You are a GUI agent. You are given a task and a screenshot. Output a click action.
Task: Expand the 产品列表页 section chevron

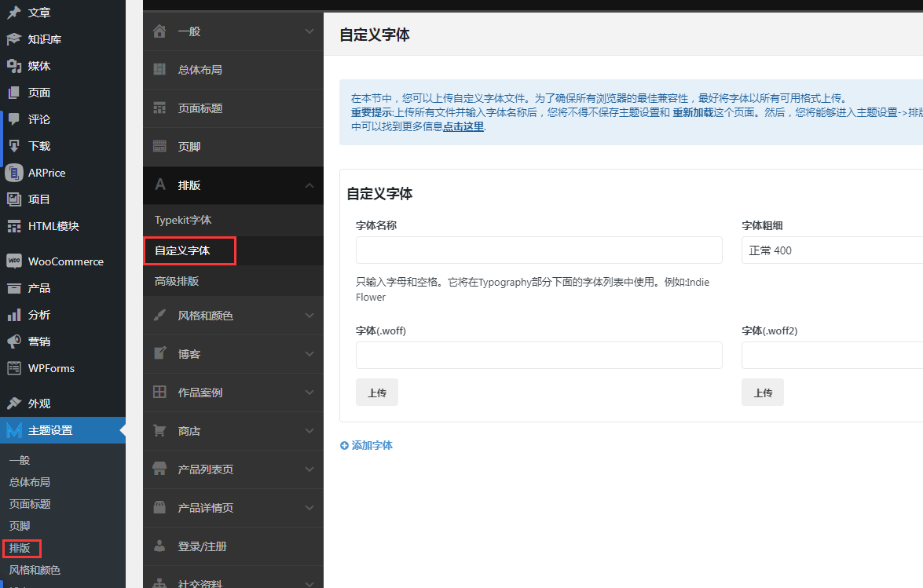pos(309,469)
